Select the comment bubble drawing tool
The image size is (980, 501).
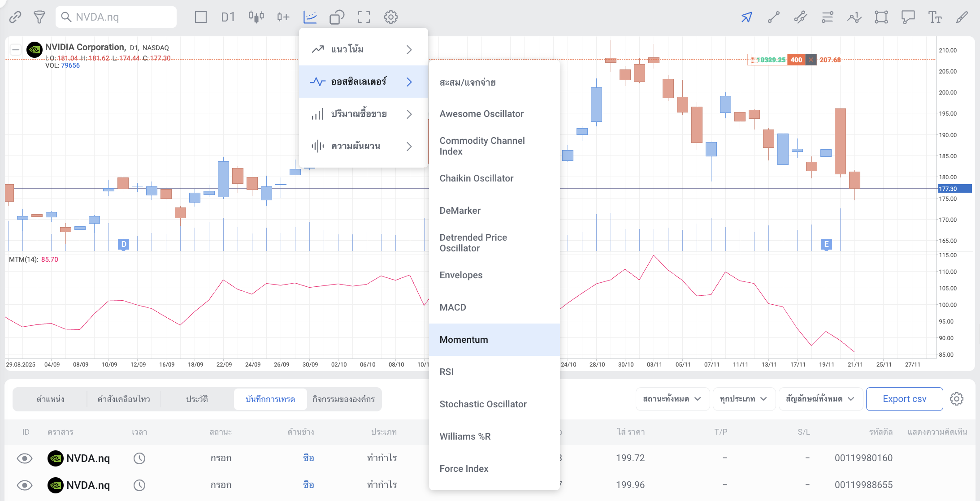click(x=908, y=17)
